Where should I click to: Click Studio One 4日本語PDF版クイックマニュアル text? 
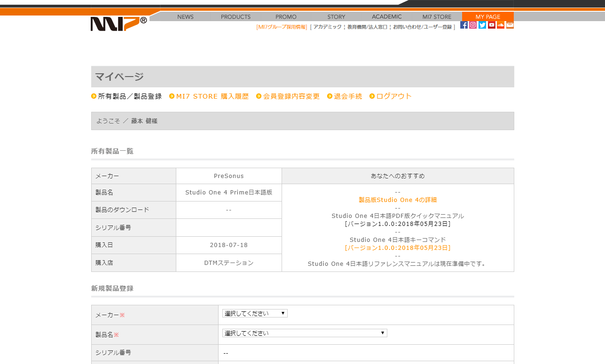click(398, 216)
